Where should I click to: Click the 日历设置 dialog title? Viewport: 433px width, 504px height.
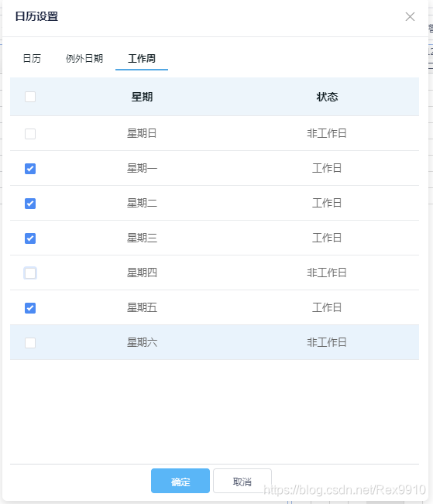click(x=36, y=16)
